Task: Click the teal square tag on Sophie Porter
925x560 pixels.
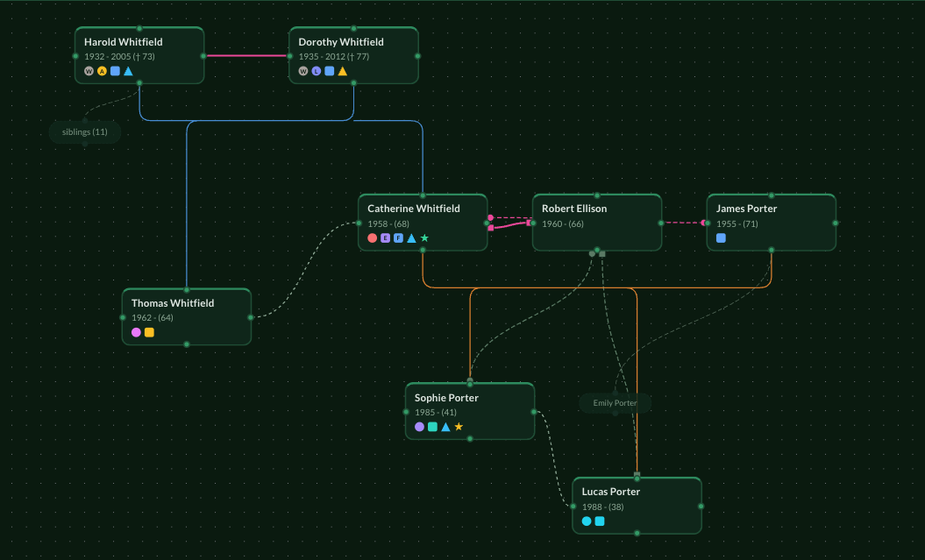Action: 432,427
